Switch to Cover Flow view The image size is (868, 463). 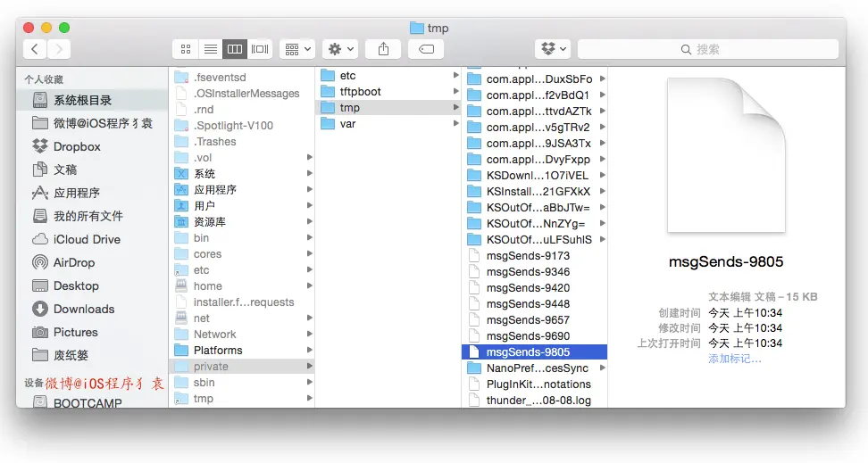tap(260, 49)
